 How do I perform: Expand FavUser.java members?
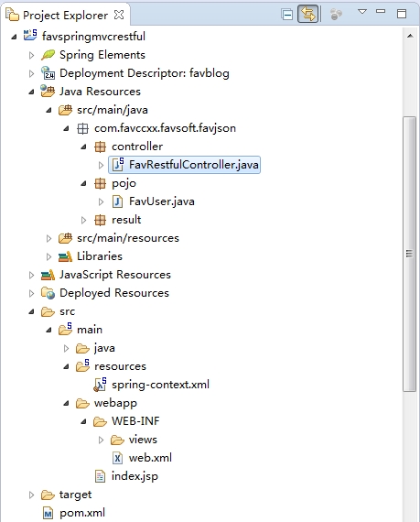point(101,201)
